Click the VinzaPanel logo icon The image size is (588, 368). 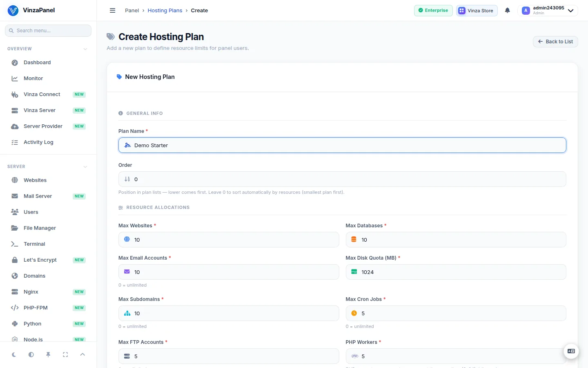tap(13, 10)
